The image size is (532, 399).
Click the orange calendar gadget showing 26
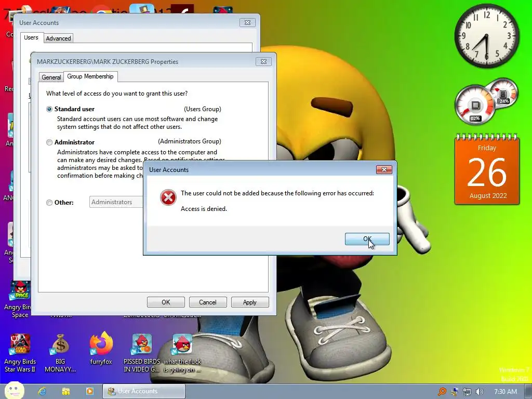pyautogui.click(x=487, y=170)
